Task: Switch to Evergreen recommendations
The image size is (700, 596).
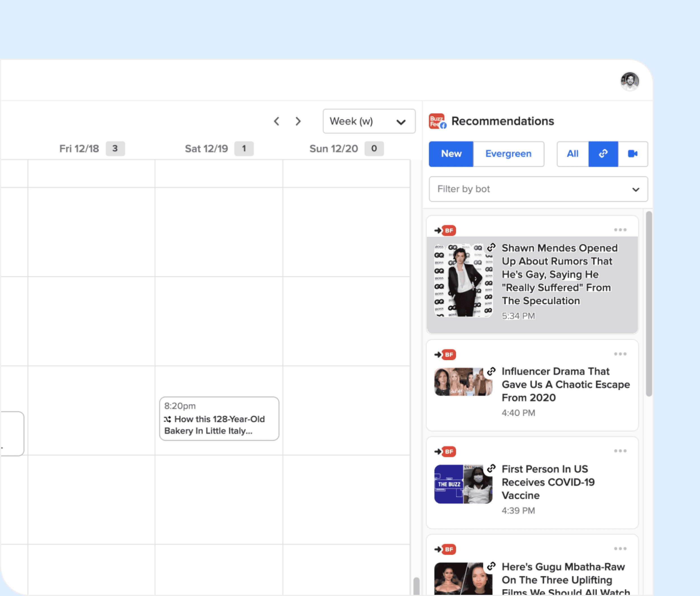Action: click(x=508, y=154)
